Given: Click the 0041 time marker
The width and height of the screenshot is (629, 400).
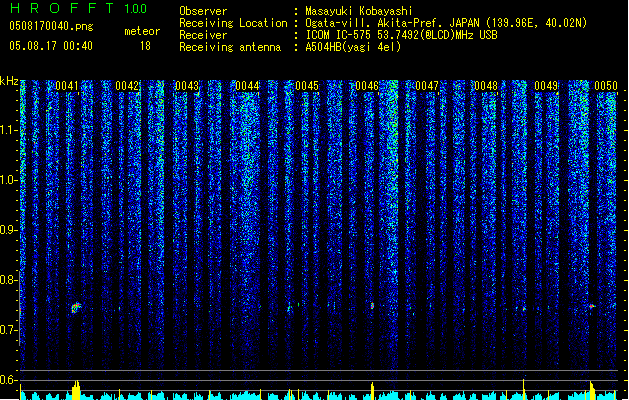Looking at the screenshot, I should click(x=67, y=86).
